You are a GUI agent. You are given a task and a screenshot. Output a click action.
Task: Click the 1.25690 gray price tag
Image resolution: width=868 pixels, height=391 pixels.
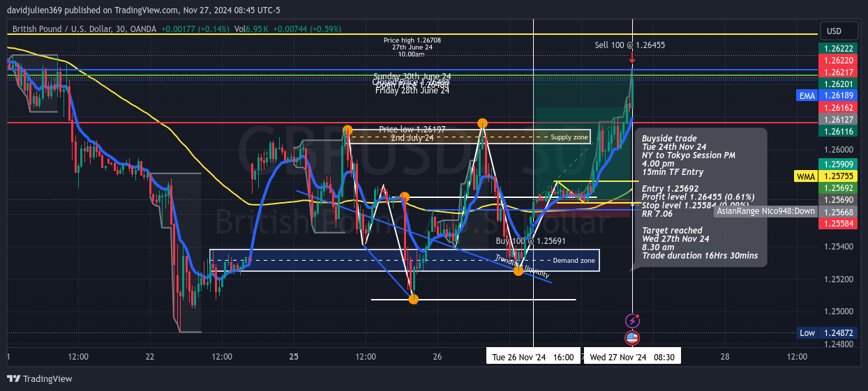click(x=838, y=200)
